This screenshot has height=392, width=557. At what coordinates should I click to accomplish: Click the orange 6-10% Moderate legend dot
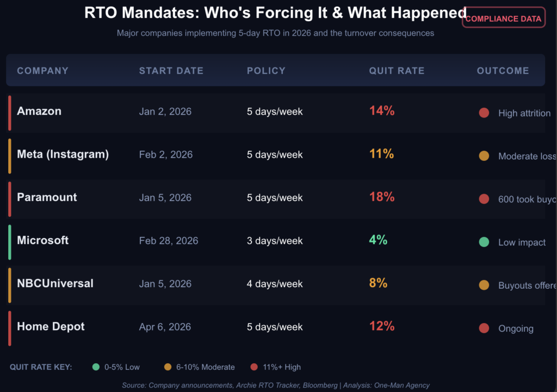[168, 367]
